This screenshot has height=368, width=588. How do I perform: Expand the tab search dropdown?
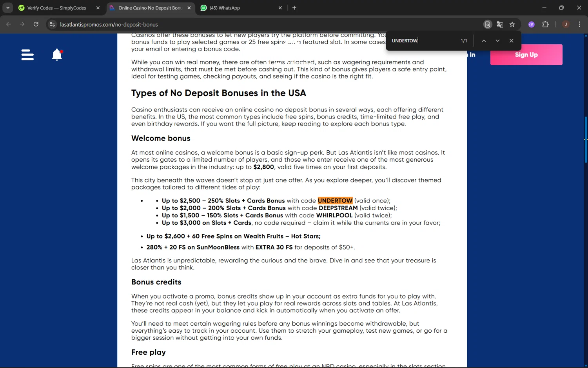8,8
